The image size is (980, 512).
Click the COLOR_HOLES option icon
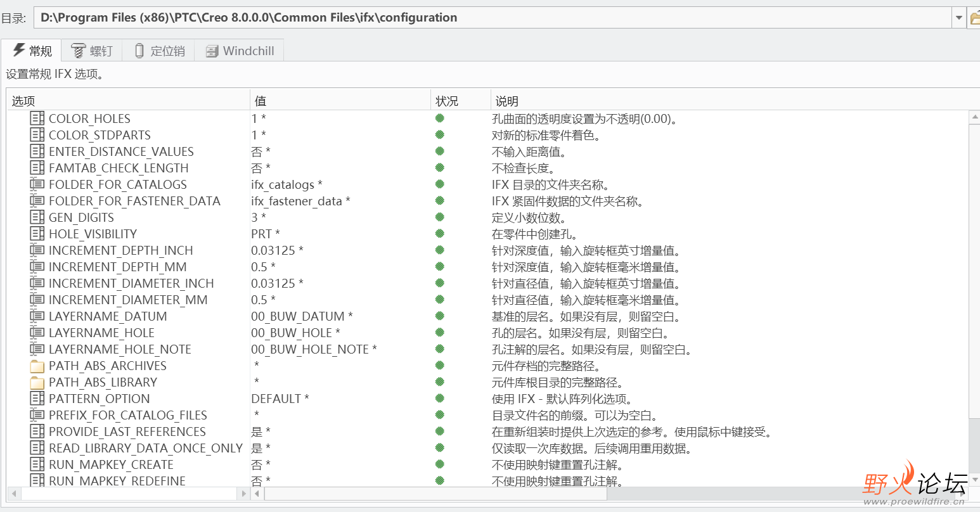[37, 118]
